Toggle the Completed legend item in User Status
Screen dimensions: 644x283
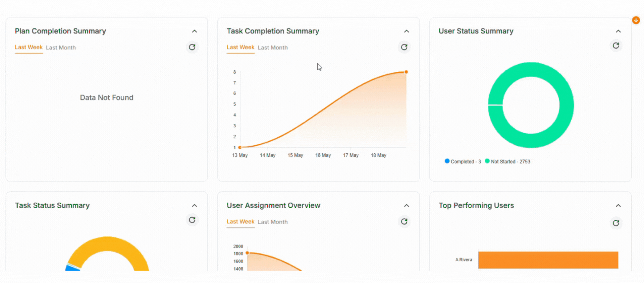pyautogui.click(x=463, y=161)
